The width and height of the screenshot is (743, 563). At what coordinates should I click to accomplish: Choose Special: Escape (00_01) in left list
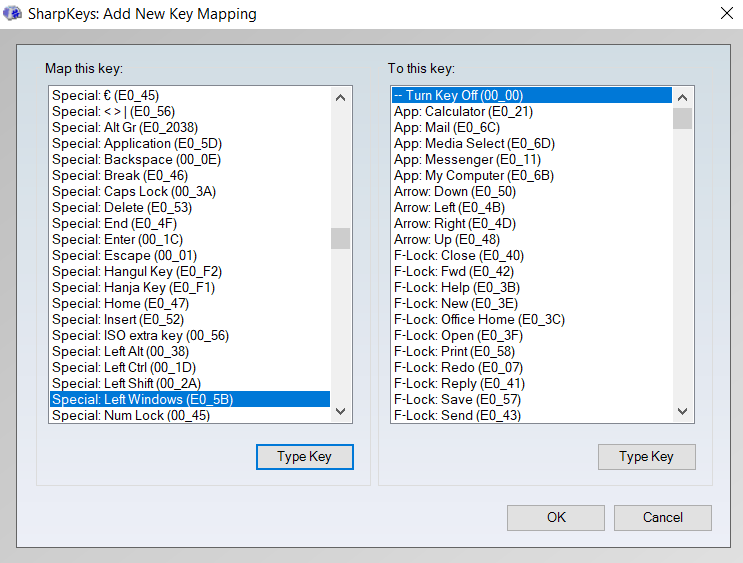tap(125, 255)
